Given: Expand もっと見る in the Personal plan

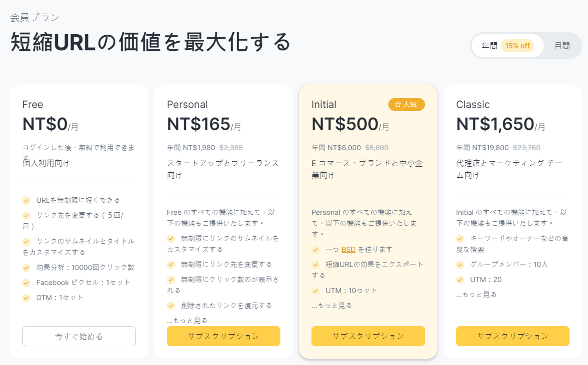Looking at the screenshot, I should click(x=187, y=320).
